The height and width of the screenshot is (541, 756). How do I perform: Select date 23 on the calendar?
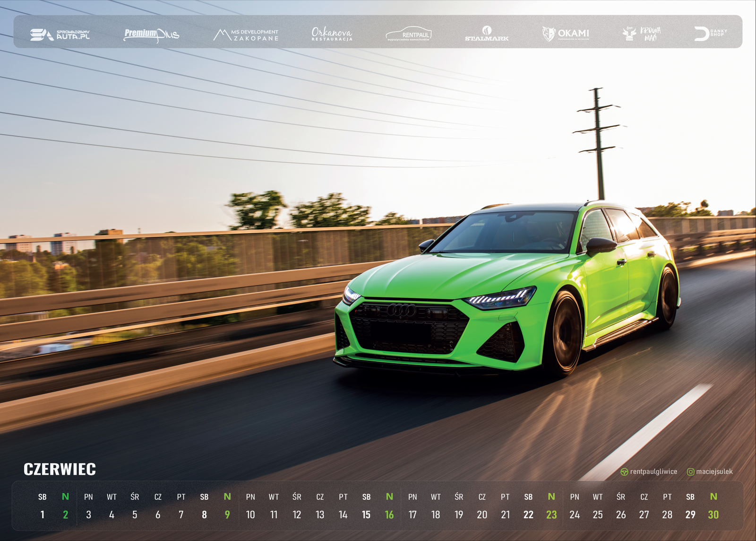click(551, 515)
